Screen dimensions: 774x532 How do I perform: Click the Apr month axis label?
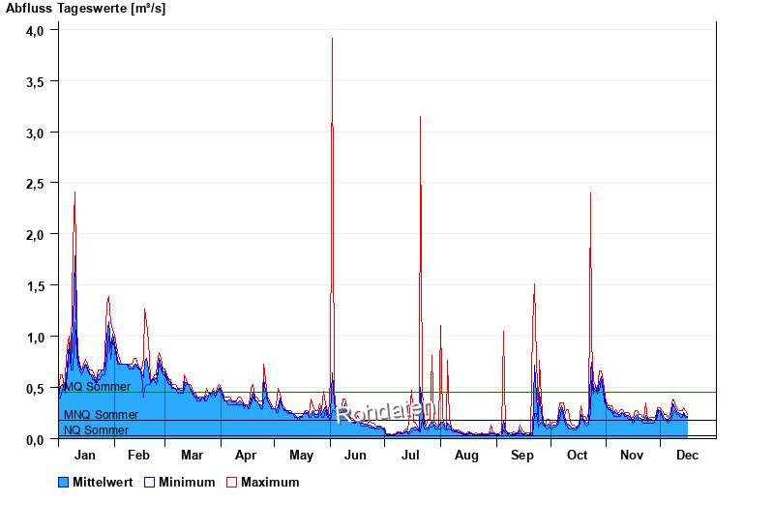(246, 455)
